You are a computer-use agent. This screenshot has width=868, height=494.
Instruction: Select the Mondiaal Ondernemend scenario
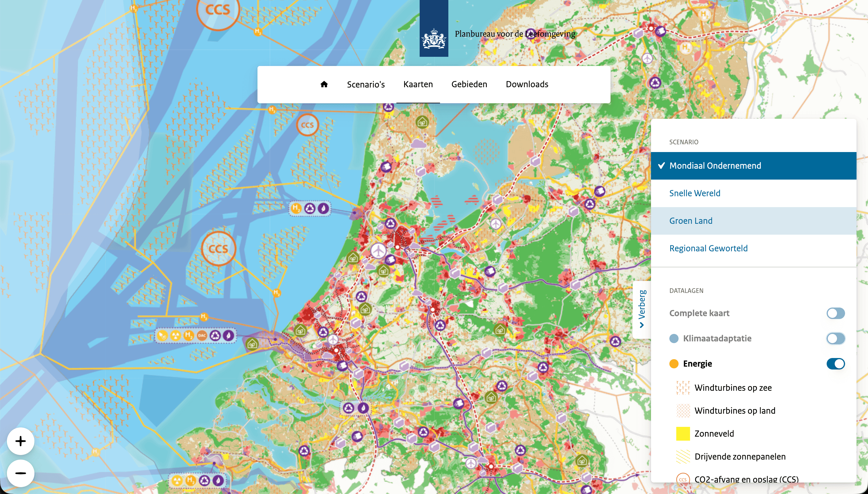[x=753, y=166]
